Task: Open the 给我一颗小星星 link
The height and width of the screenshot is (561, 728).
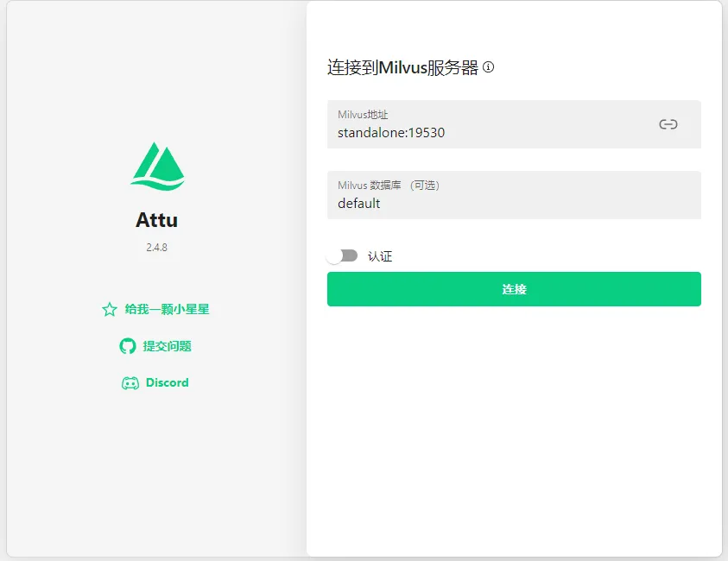Action: (168, 309)
